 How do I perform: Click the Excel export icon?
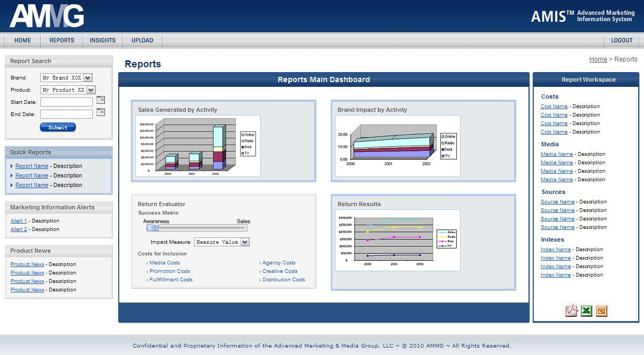tap(586, 311)
